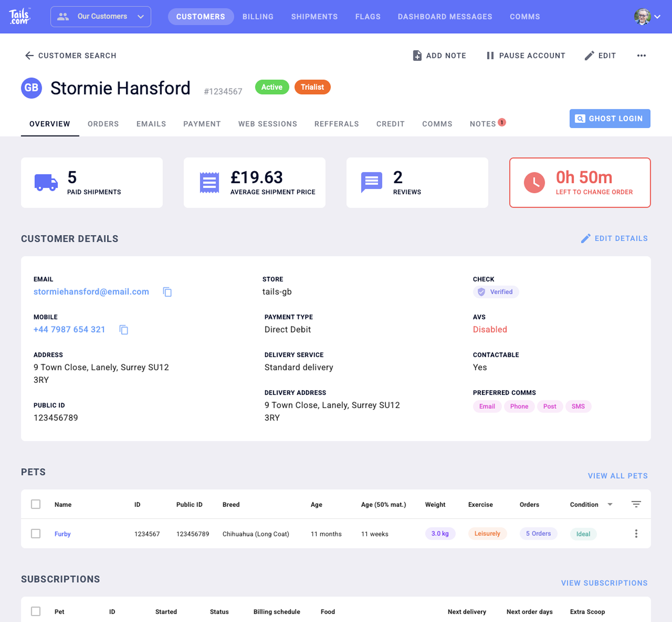Click the Ghost Login button
The width and height of the screenshot is (672, 622).
[x=609, y=119]
